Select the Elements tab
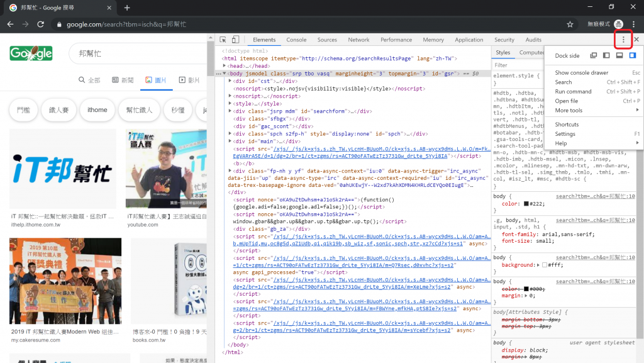The height and width of the screenshot is (363, 644). (264, 40)
